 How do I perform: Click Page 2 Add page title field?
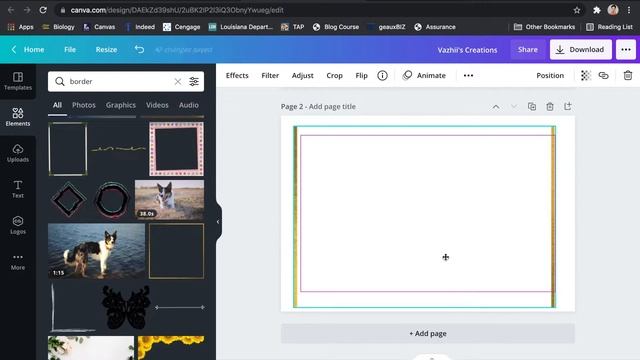318,107
